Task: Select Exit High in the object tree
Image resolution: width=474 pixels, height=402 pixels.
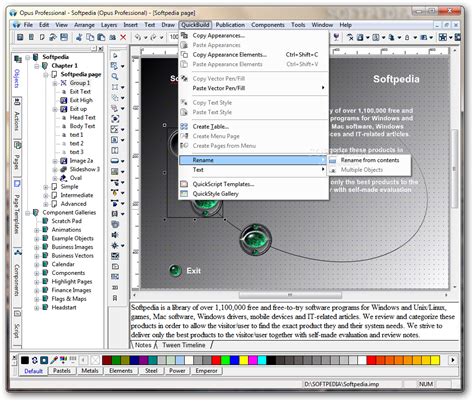Action: tap(81, 100)
